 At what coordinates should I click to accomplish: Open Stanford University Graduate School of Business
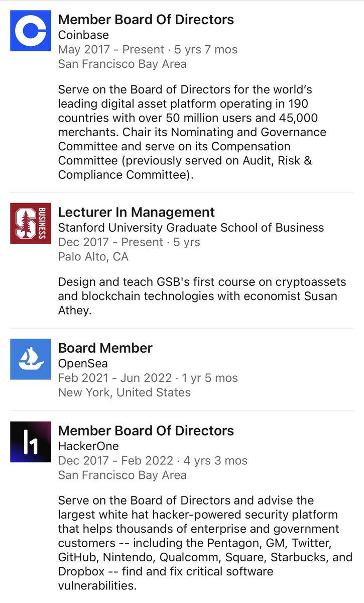point(191,228)
